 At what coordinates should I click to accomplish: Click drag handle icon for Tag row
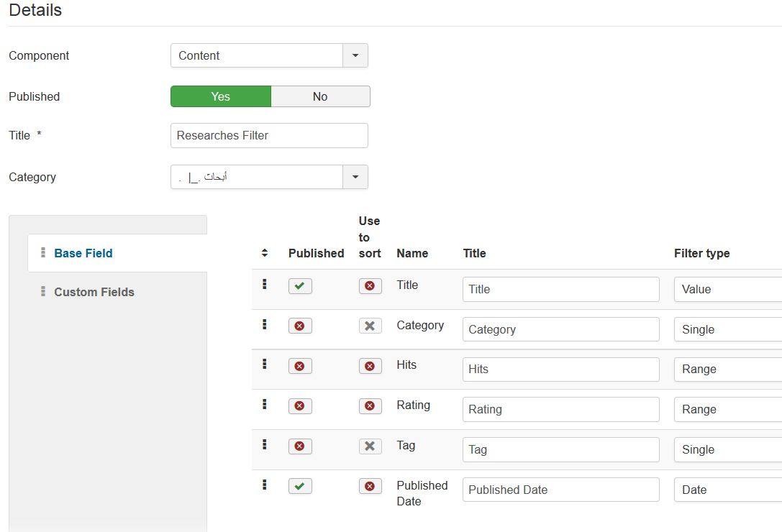pos(265,445)
